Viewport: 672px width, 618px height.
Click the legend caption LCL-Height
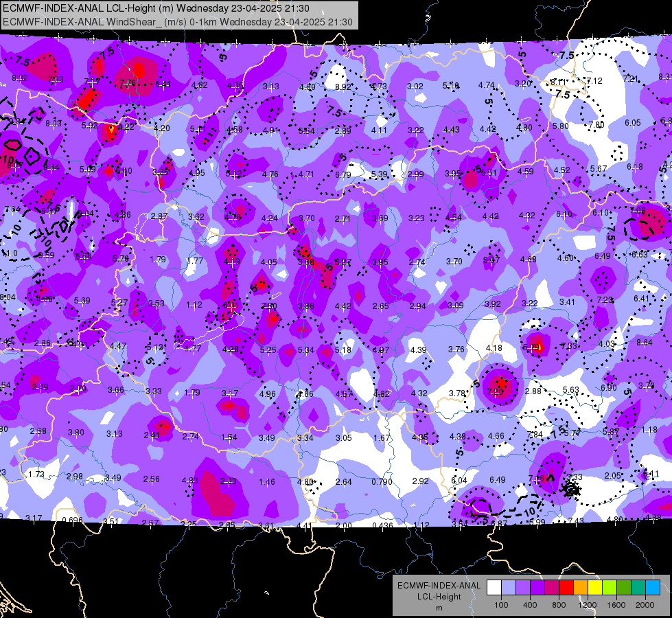(439, 597)
